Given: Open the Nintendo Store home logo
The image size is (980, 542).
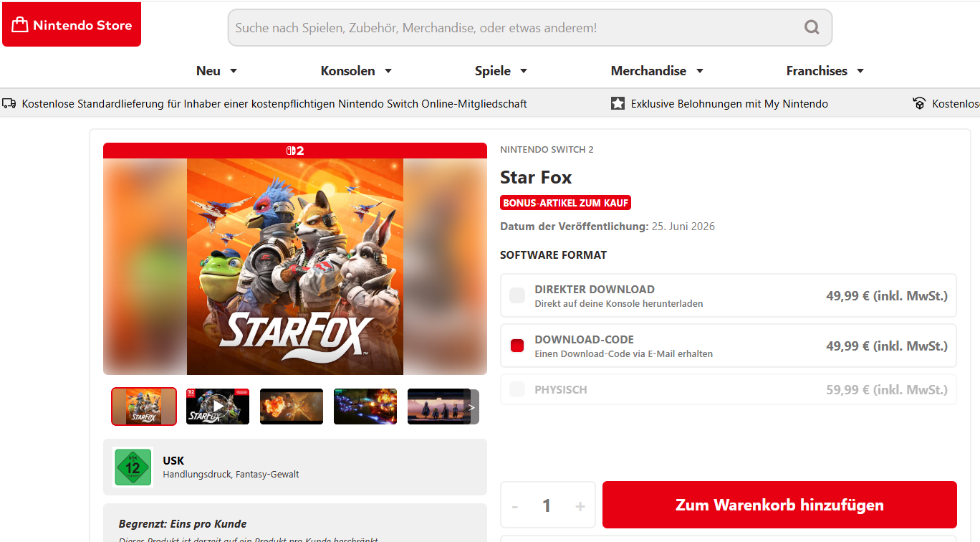Looking at the screenshot, I should pyautogui.click(x=72, y=25).
